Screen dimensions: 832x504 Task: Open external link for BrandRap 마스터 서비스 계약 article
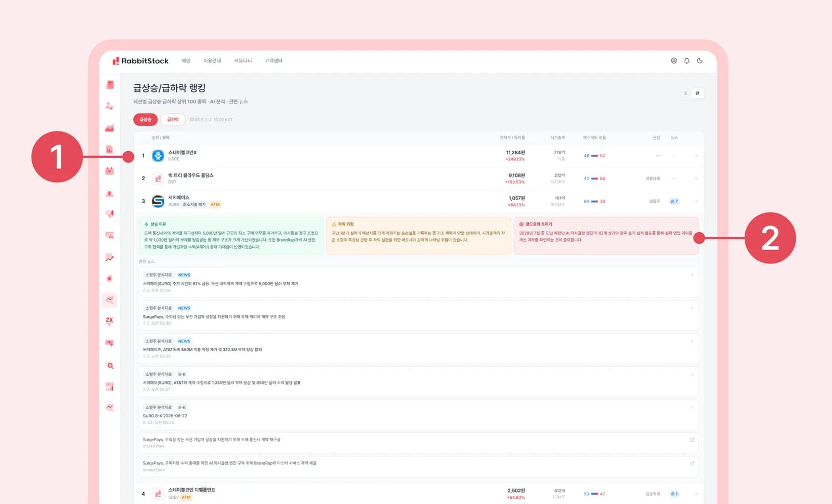[x=692, y=463]
